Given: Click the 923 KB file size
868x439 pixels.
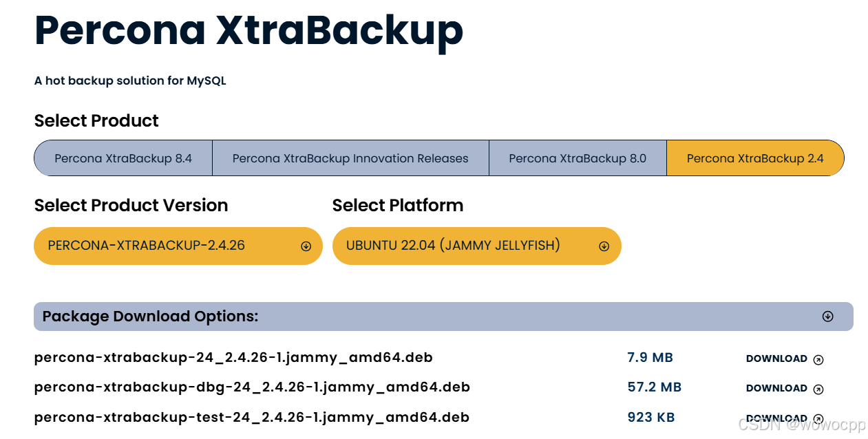Looking at the screenshot, I should 651,418.
